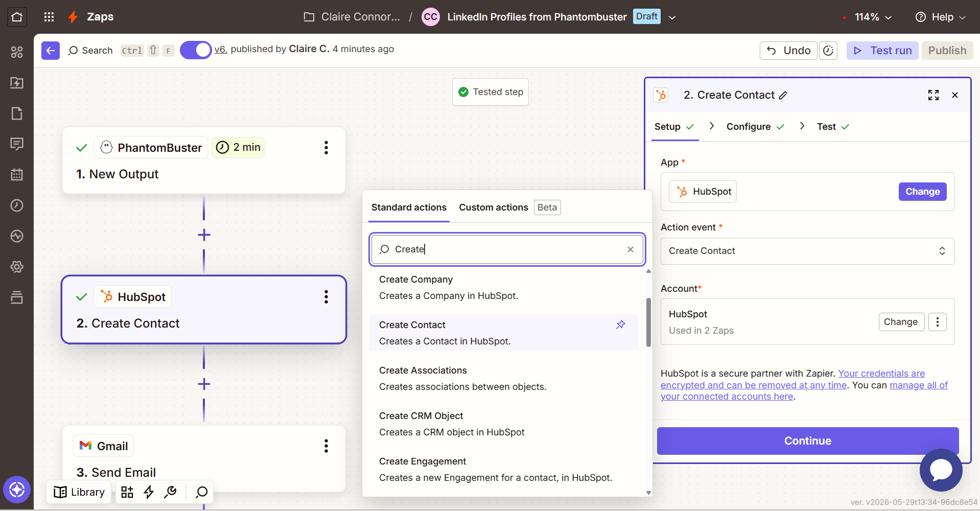Image resolution: width=980 pixels, height=511 pixels.
Task: Click the Zaps lightning bolt logo
Action: (x=73, y=17)
